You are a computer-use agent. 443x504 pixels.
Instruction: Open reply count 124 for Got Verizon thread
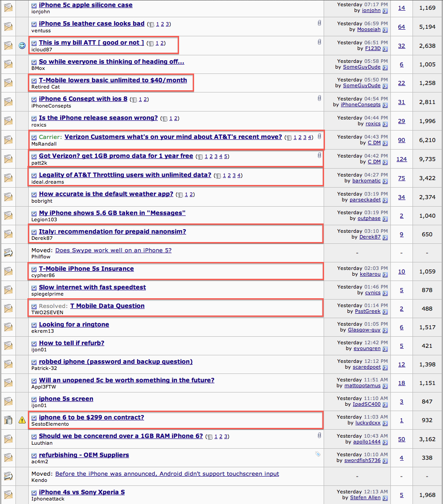pos(401,159)
